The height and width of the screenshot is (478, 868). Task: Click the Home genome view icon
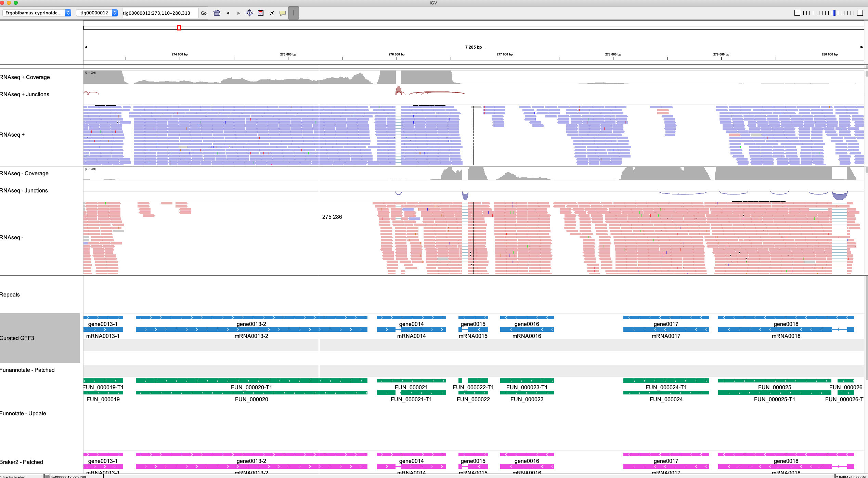217,13
